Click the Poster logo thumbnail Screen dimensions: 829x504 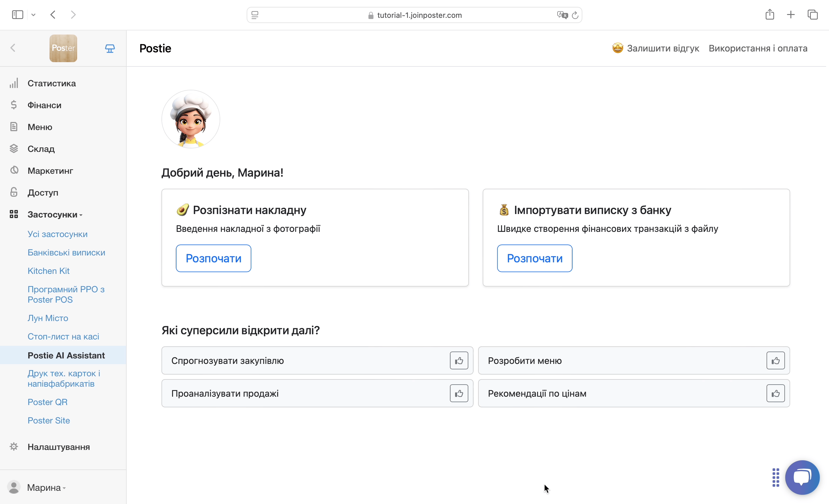tap(63, 48)
